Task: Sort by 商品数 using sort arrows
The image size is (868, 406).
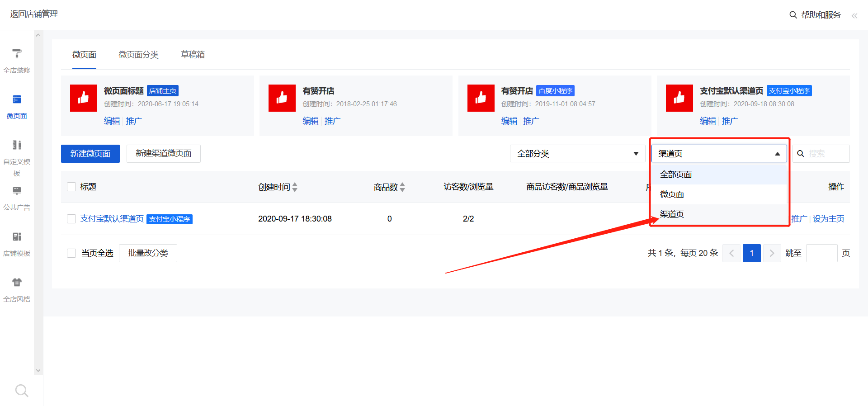Action: 402,187
